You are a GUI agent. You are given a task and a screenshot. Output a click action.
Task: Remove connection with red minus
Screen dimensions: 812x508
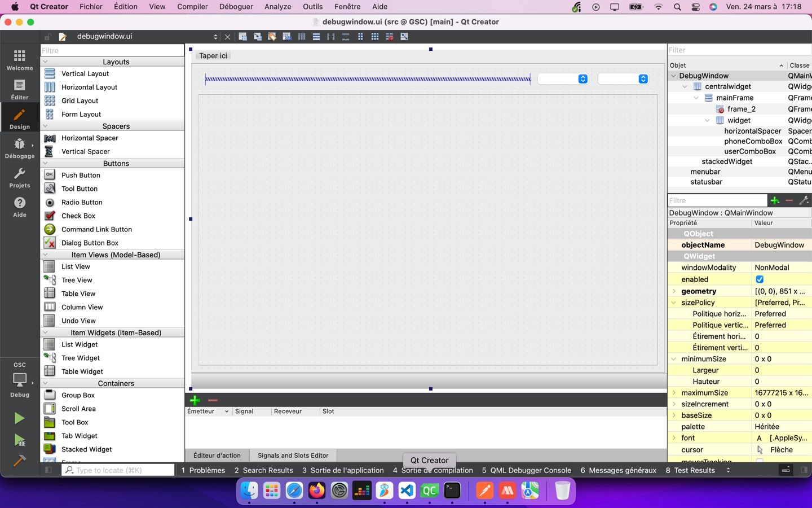pyautogui.click(x=213, y=400)
